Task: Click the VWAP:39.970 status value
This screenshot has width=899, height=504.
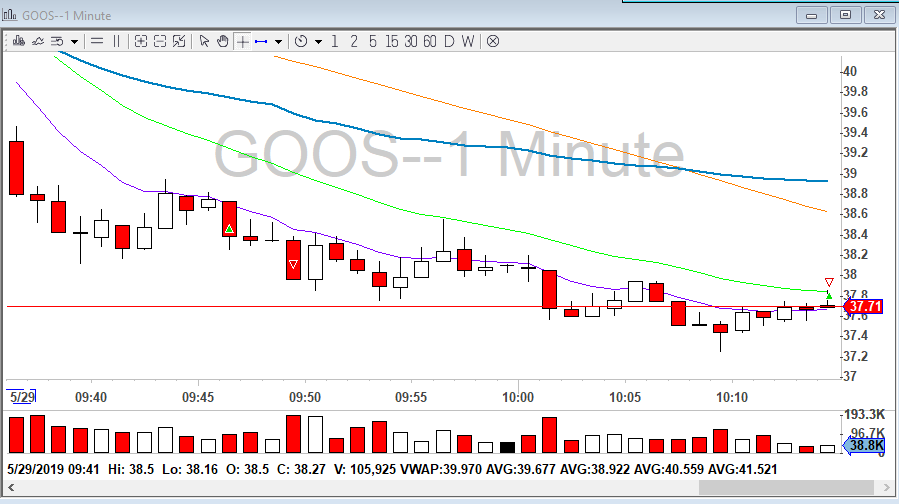Action: point(440,469)
